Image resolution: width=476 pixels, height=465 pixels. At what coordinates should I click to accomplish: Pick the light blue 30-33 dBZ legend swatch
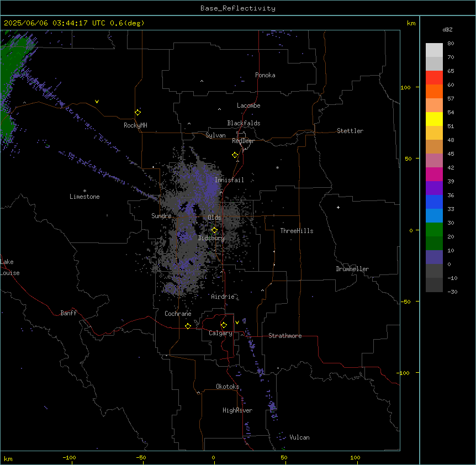click(x=434, y=216)
